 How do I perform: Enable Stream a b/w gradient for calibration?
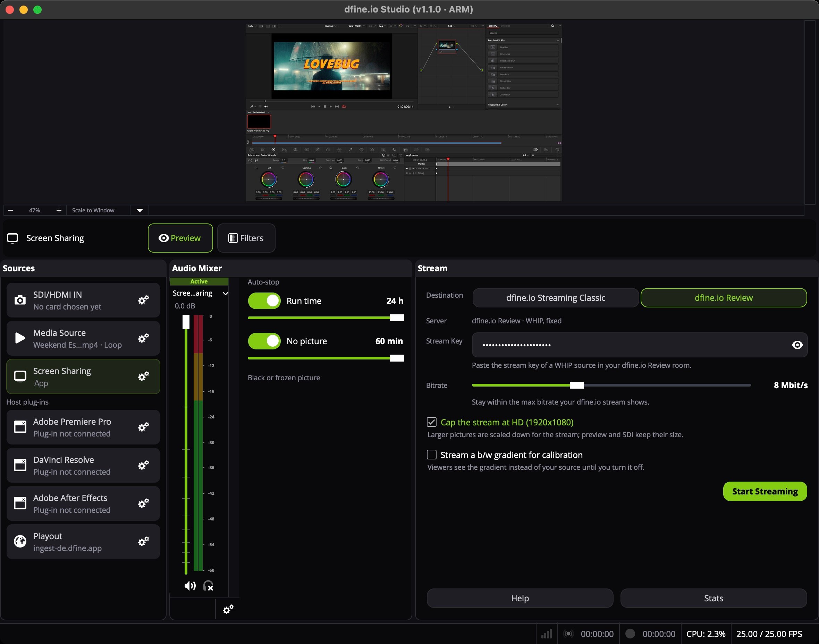point(432,455)
